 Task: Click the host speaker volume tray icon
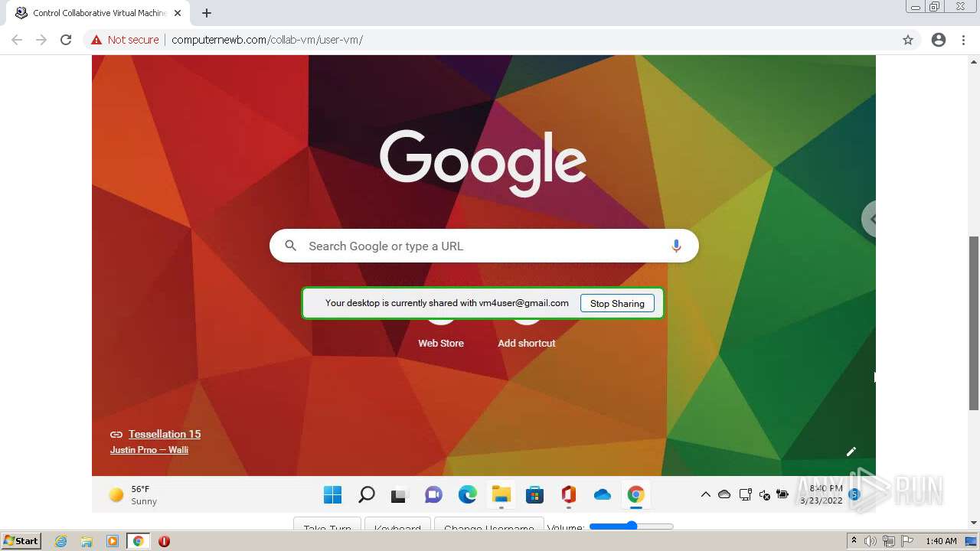(x=871, y=541)
